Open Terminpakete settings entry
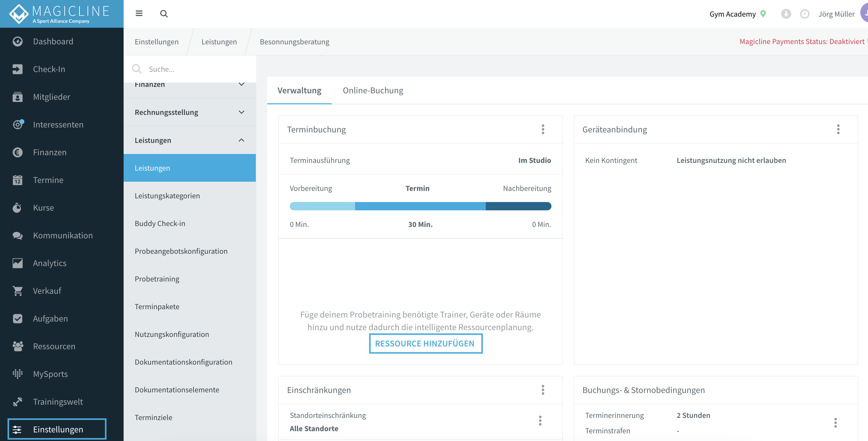The width and height of the screenshot is (868, 441). pos(190,306)
